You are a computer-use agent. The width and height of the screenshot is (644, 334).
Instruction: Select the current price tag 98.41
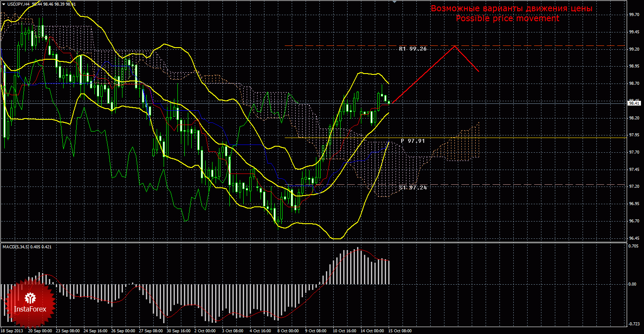coord(635,103)
